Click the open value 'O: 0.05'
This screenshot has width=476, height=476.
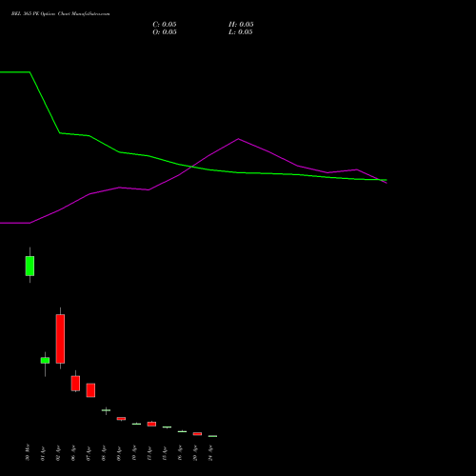pos(165,32)
